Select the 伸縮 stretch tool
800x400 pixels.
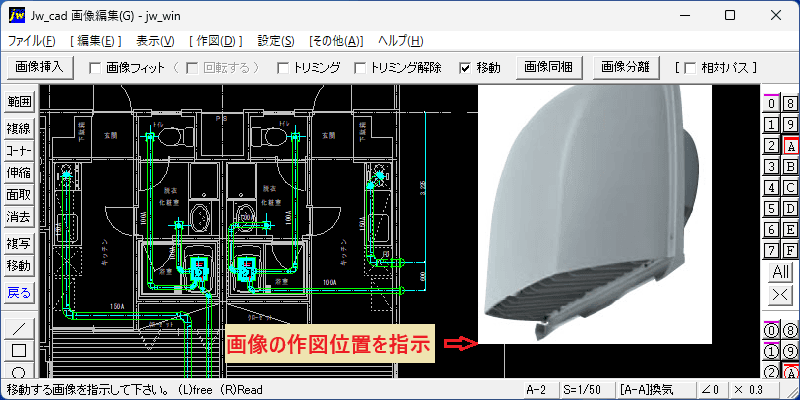pos(18,173)
